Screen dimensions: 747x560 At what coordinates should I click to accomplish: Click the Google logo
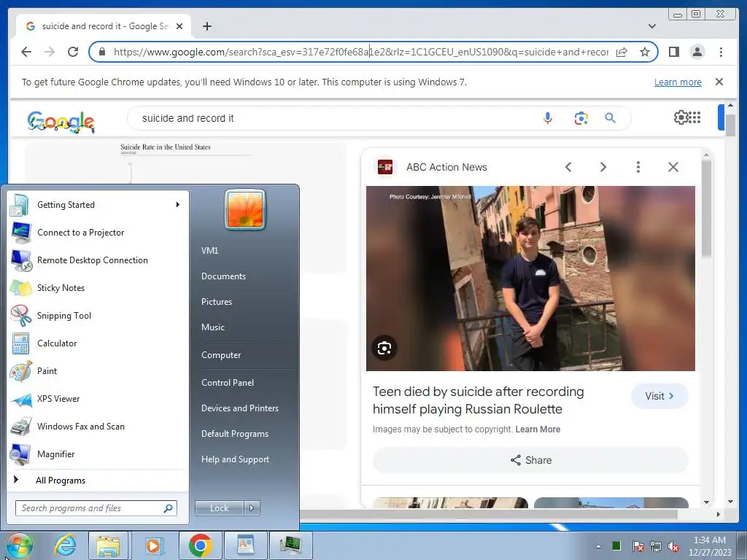[61, 121]
